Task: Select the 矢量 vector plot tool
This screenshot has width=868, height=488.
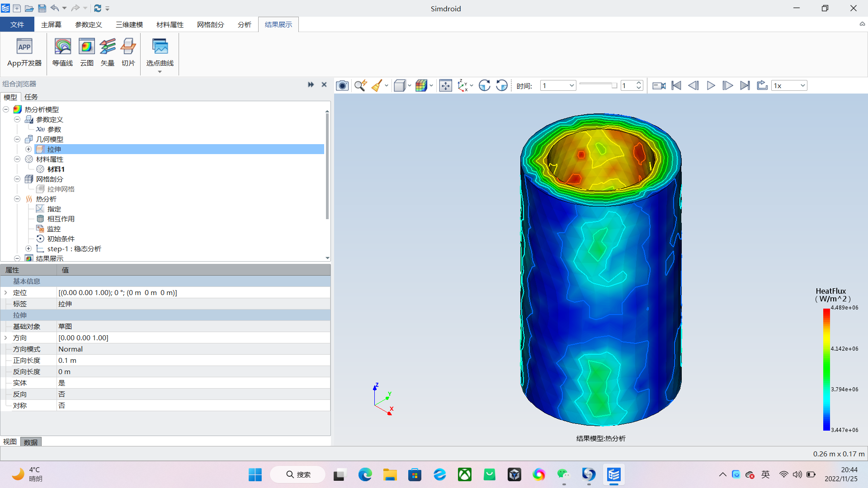Action: tap(108, 52)
